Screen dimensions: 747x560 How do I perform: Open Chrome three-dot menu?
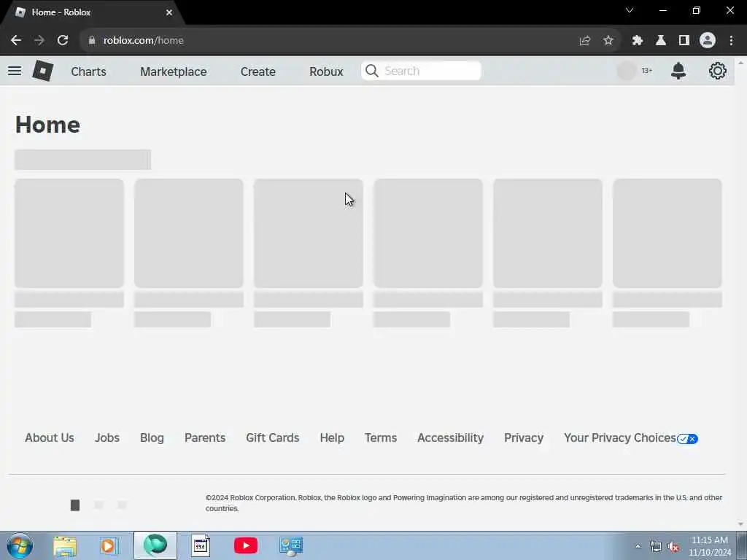731,41
